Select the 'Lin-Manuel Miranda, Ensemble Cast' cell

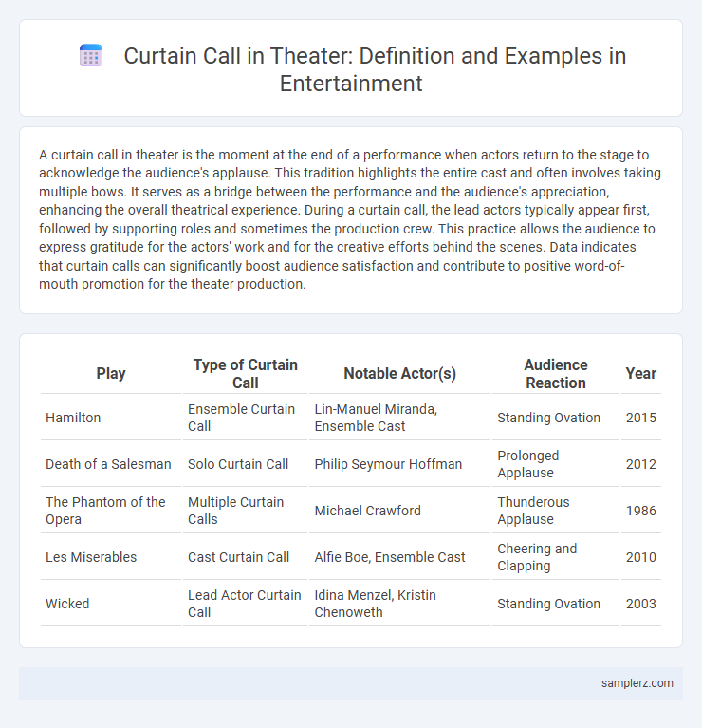tap(400, 418)
